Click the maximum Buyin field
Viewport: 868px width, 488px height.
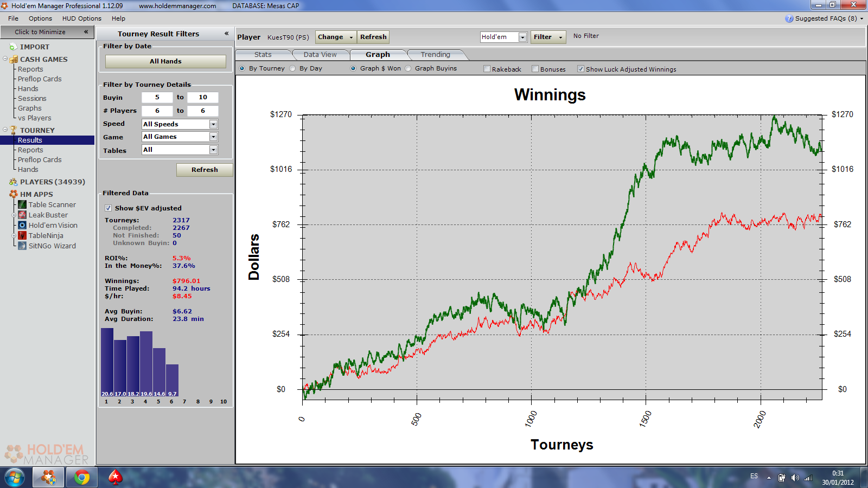tap(202, 98)
